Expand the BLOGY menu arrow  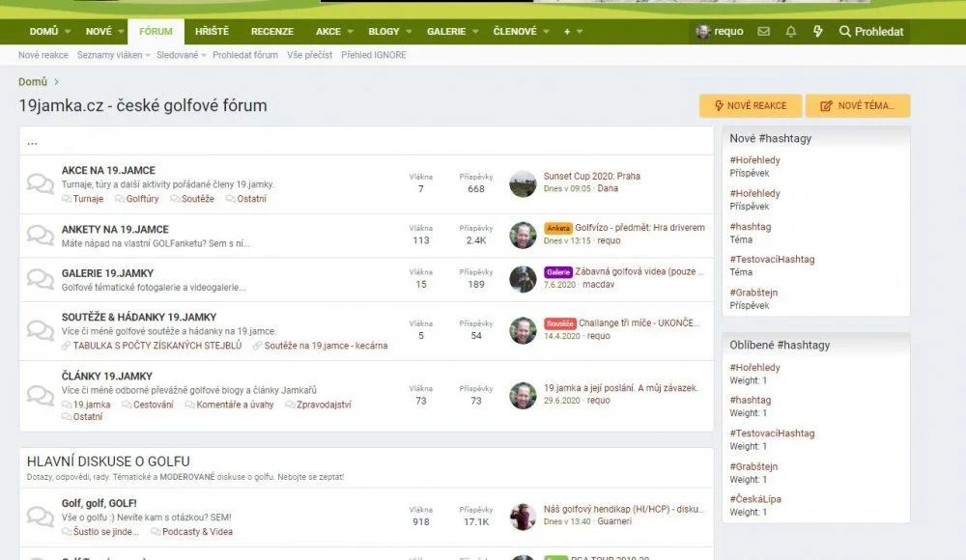pyautogui.click(x=409, y=32)
